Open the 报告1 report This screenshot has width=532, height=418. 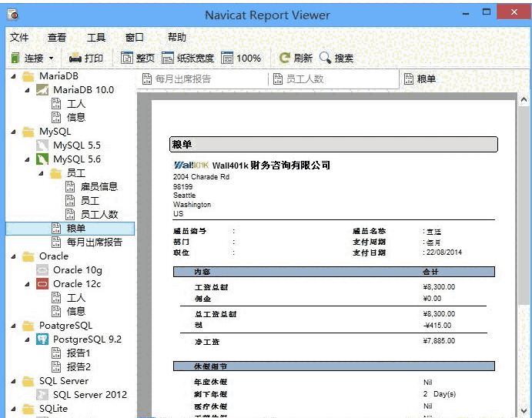79,353
